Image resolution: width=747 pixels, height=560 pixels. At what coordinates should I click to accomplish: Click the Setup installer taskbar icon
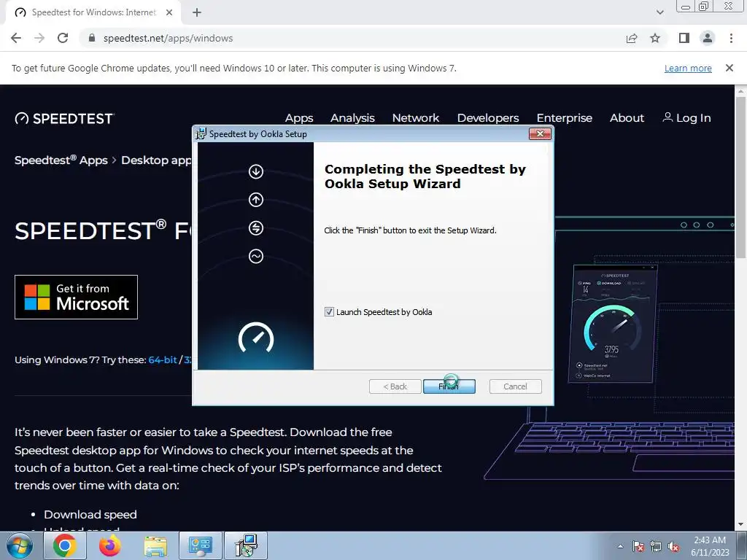click(246, 545)
